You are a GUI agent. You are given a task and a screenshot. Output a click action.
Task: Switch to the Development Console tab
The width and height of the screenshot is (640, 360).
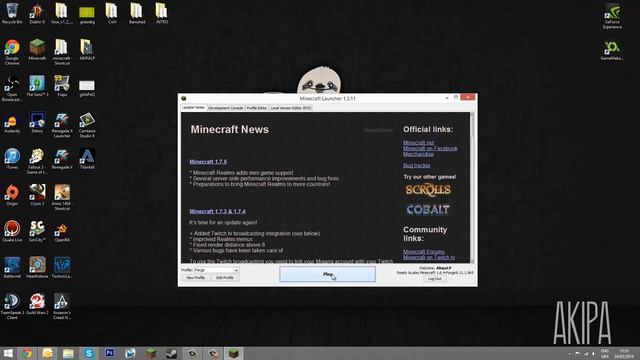[225, 108]
